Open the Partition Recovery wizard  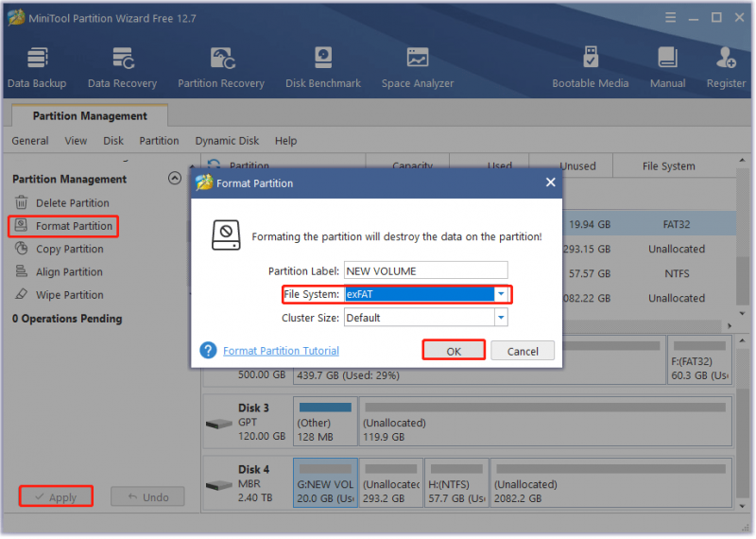click(221, 67)
